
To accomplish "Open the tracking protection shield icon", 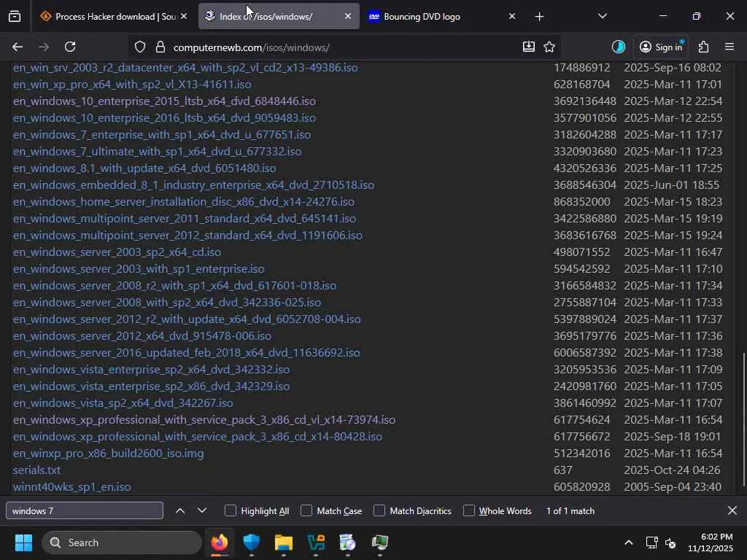I will coord(139,47).
